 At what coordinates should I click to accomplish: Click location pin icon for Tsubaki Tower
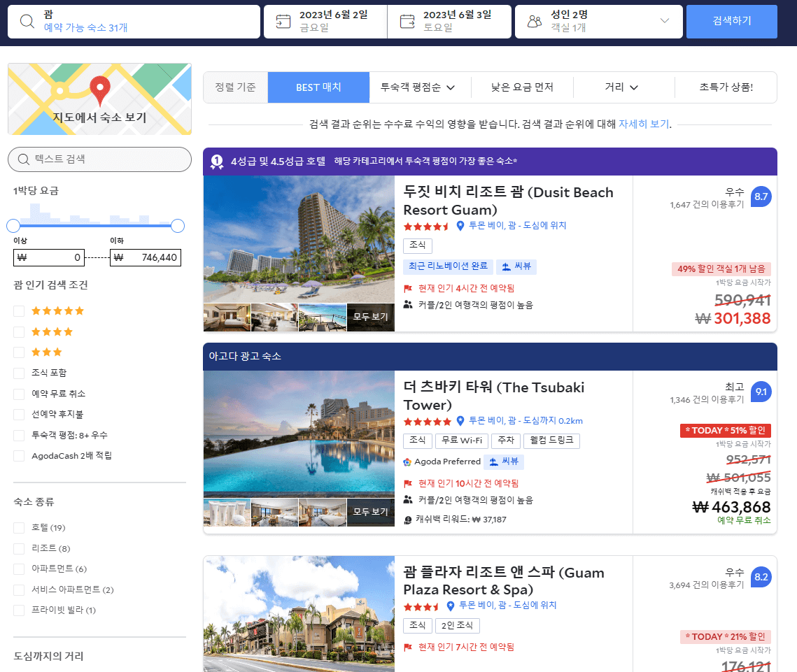coord(460,420)
